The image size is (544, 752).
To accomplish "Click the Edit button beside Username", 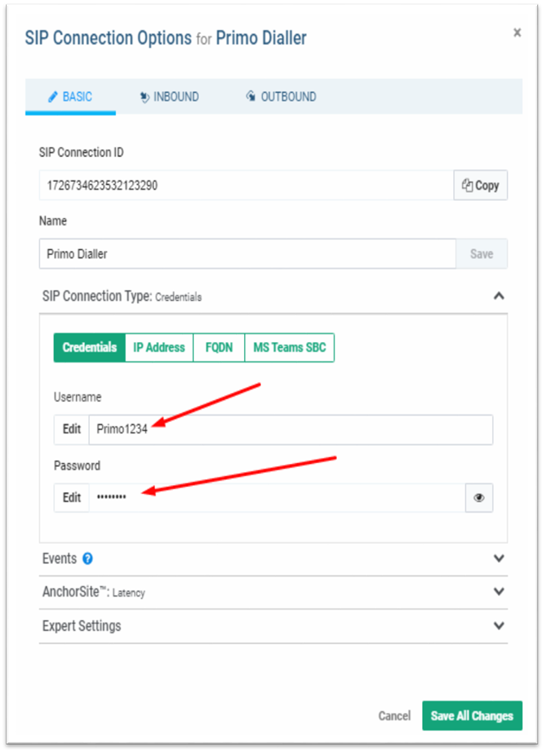I will pos(71,429).
